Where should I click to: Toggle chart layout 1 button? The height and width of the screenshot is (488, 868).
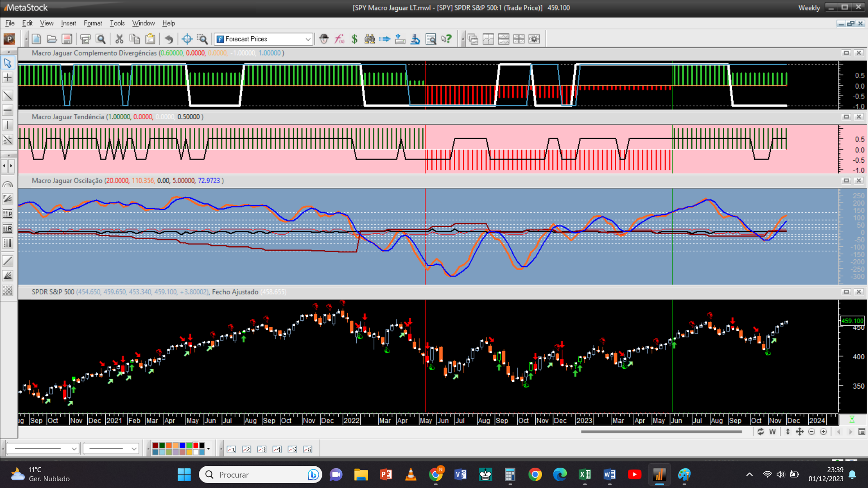(x=231, y=449)
